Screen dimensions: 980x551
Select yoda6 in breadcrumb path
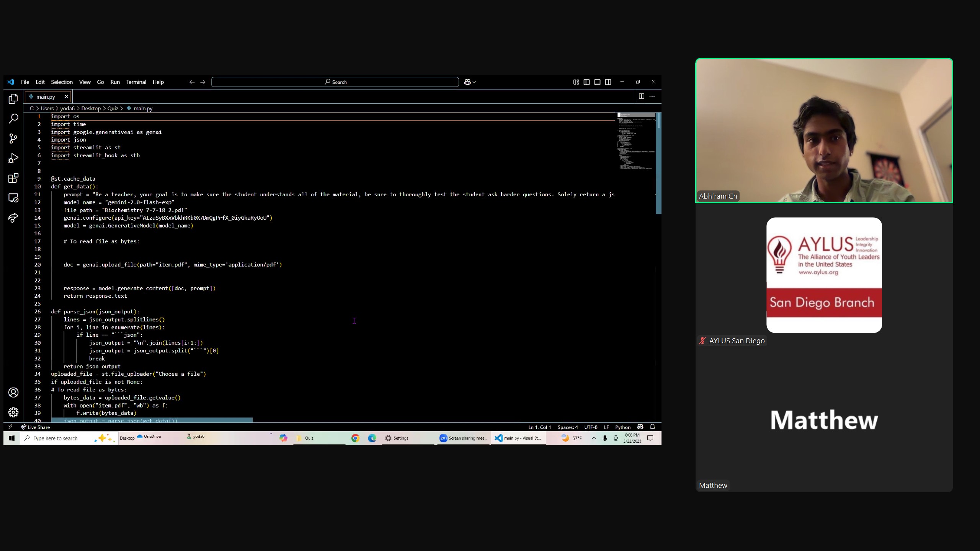67,108
